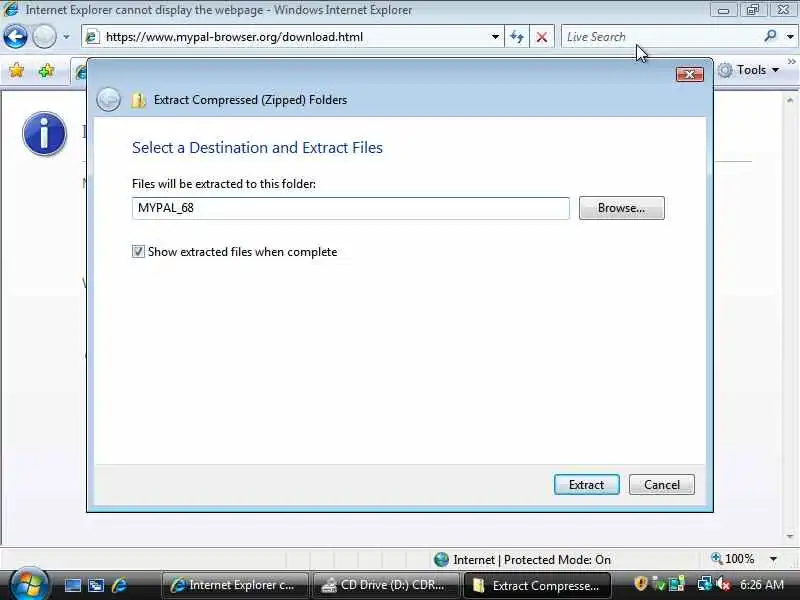The width and height of the screenshot is (800, 600).
Task: Open the recent pages dropdown arrow
Action: click(66, 37)
